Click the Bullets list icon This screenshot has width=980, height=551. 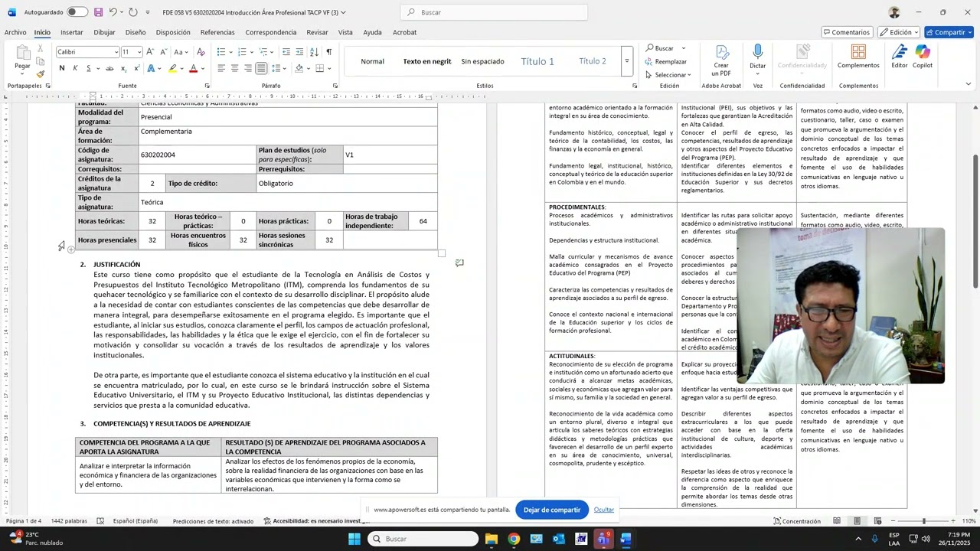click(x=220, y=52)
